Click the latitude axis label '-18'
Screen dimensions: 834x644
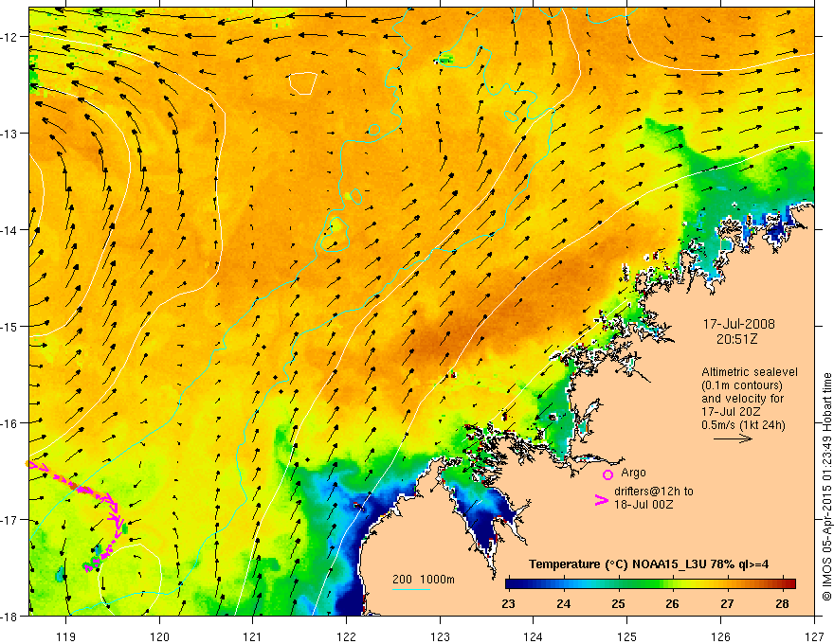[x=10, y=616]
